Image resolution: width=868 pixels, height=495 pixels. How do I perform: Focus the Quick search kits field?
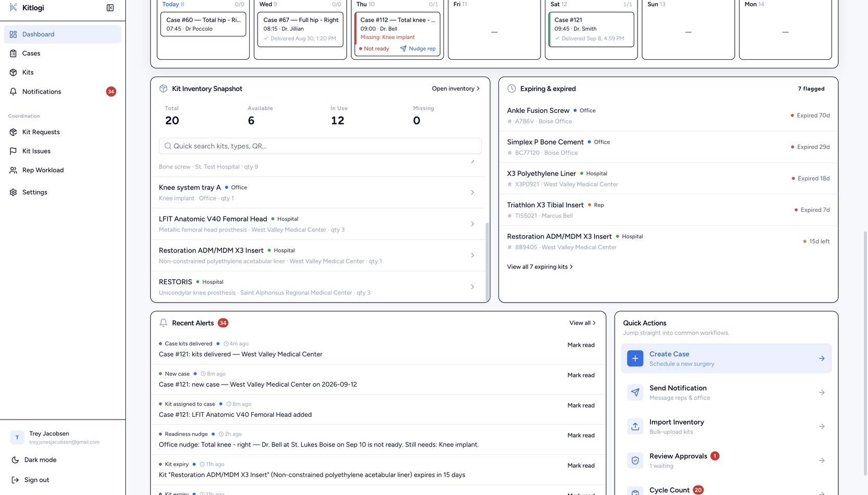coord(320,146)
